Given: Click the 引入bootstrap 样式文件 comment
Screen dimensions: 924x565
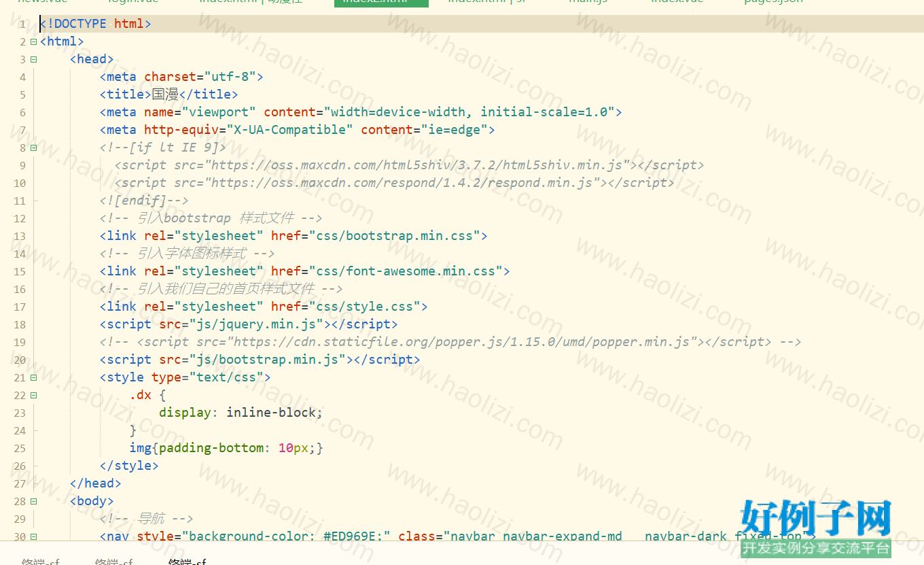Looking at the screenshot, I should [211, 218].
